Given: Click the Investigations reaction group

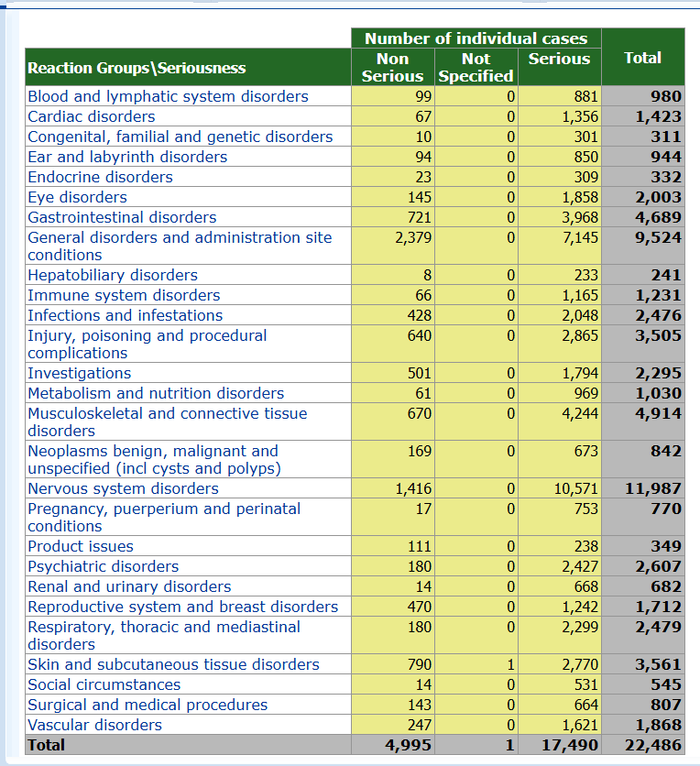Looking at the screenshot, I should click(x=80, y=373).
